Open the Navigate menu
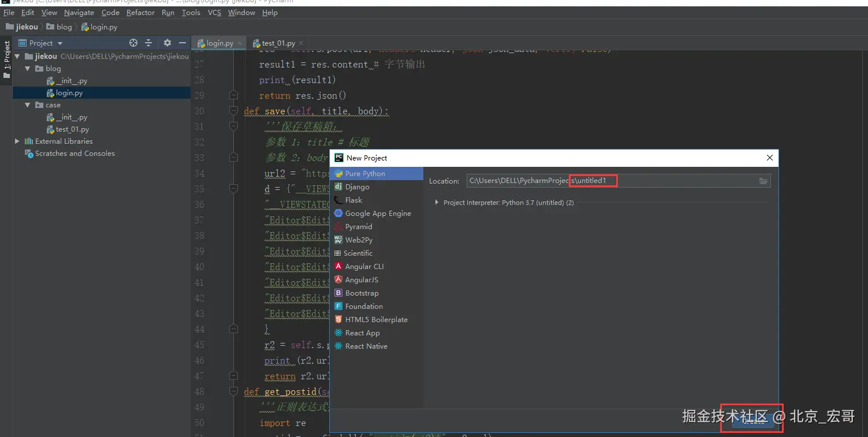868x437 pixels. coord(79,13)
